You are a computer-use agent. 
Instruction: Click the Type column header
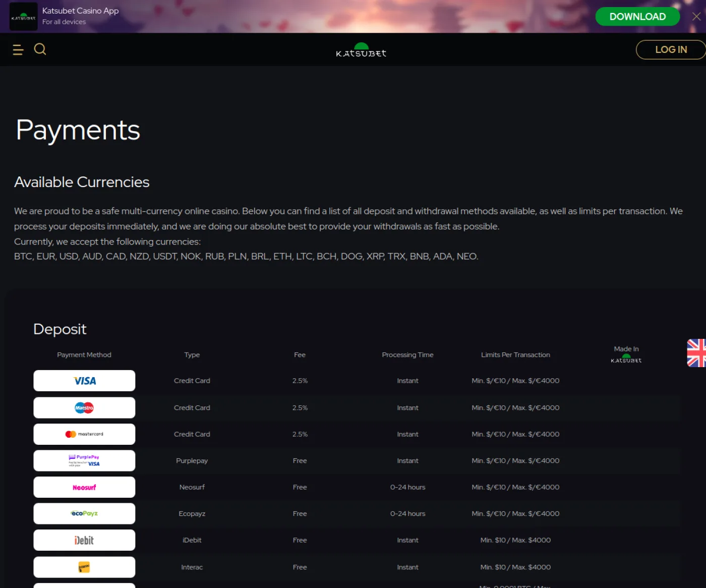click(192, 355)
